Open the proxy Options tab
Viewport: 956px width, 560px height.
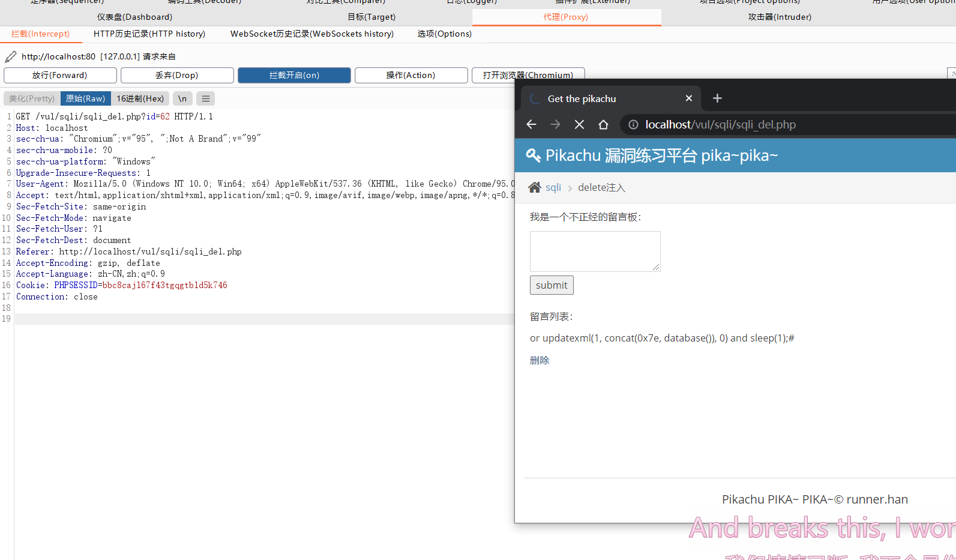445,34
